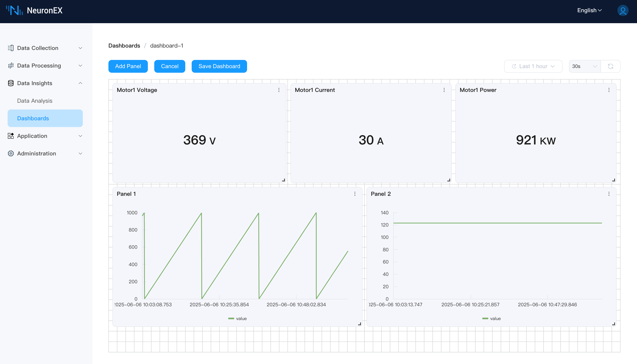637x364 pixels.
Task: Collapse the Data Insights section chevron
Action: pos(80,83)
